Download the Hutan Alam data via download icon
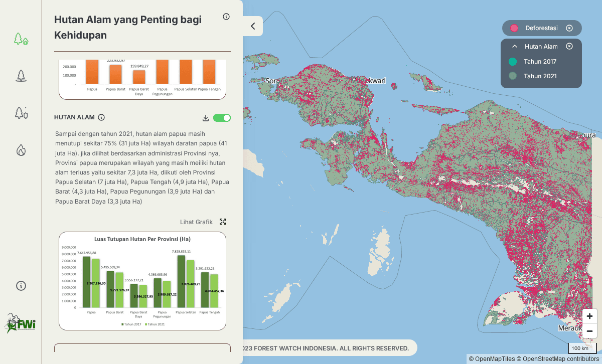Image resolution: width=602 pixels, height=364 pixels. (x=205, y=118)
